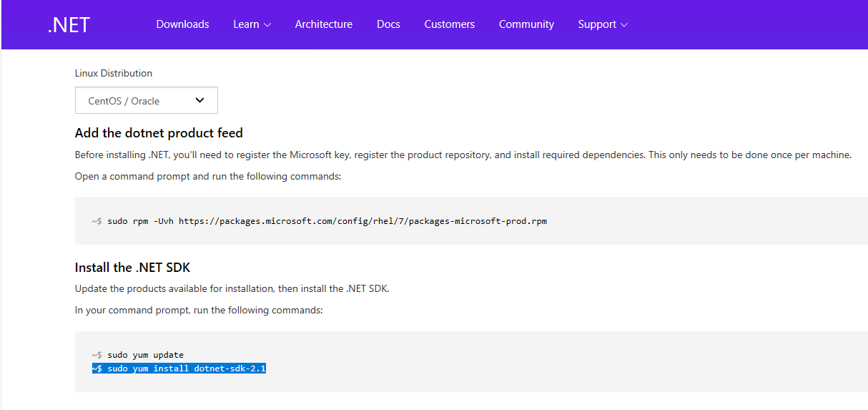Image resolution: width=868 pixels, height=410 pixels.
Task: Visit the Customers page
Action: pyautogui.click(x=449, y=24)
